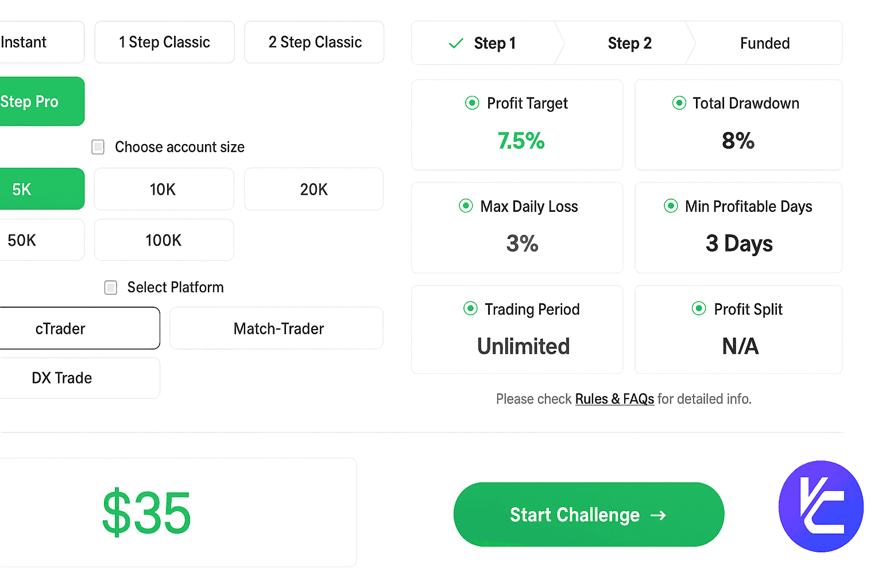Image resolution: width=882 pixels, height=588 pixels.
Task: Toggle the Choose account size checkbox
Action: tap(98, 147)
